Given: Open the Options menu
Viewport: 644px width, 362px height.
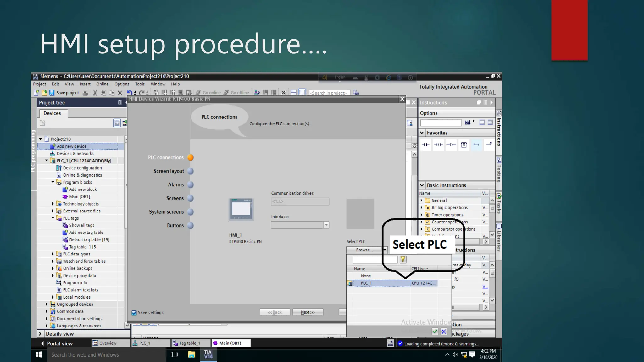Looking at the screenshot, I should pyautogui.click(x=122, y=84).
